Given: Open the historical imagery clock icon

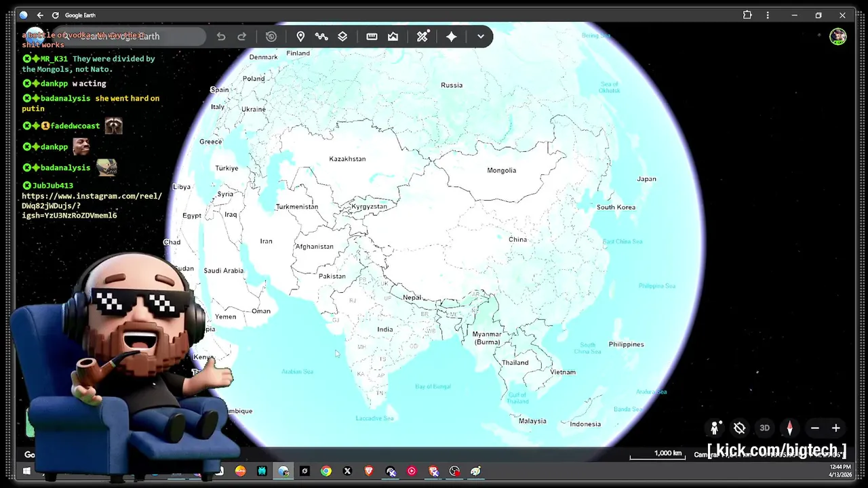Looking at the screenshot, I should tap(271, 37).
